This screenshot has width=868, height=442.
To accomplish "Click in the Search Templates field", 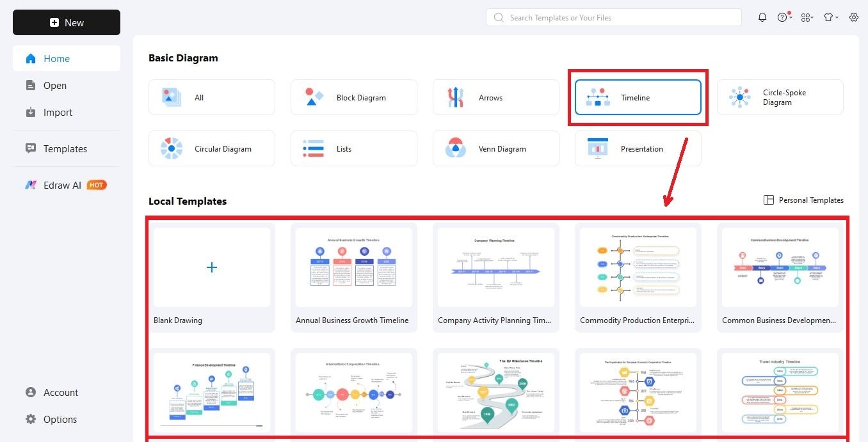I will click(x=613, y=17).
